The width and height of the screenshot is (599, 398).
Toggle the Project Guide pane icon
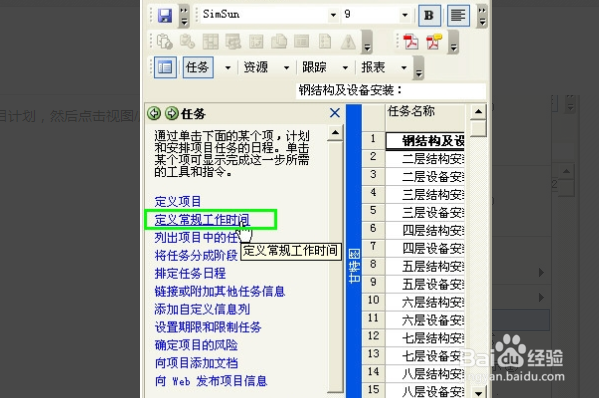tap(165, 68)
